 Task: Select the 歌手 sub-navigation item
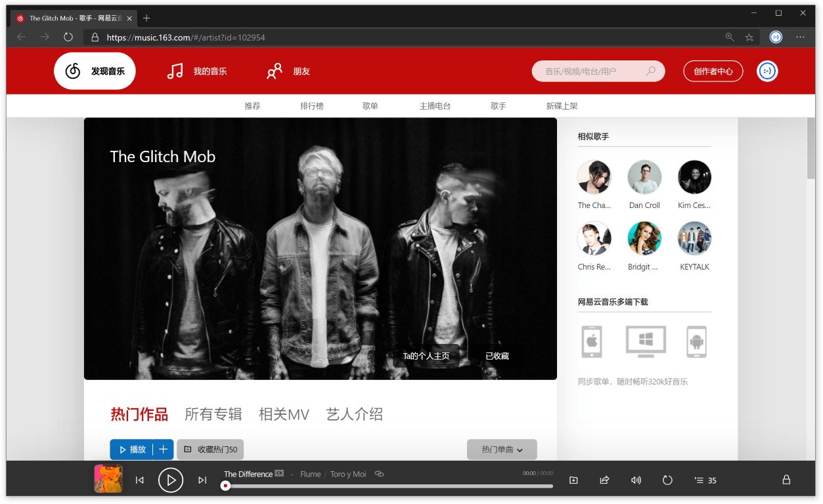(x=499, y=106)
